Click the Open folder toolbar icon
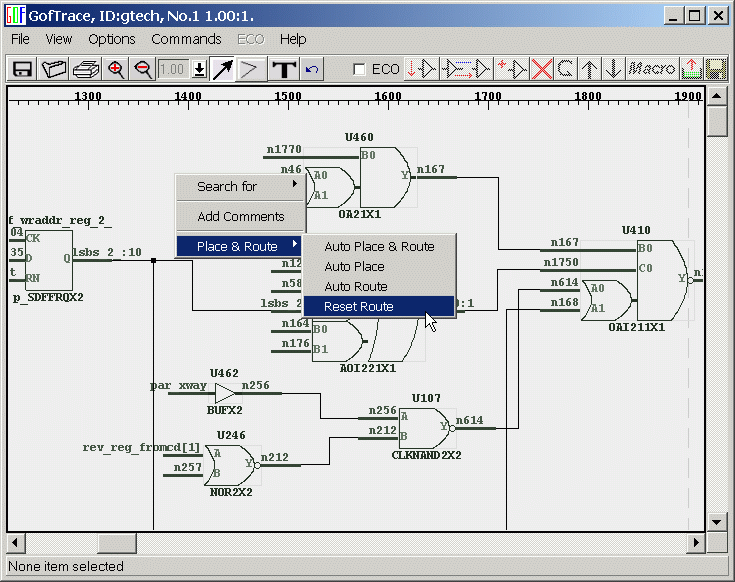 click(x=53, y=69)
